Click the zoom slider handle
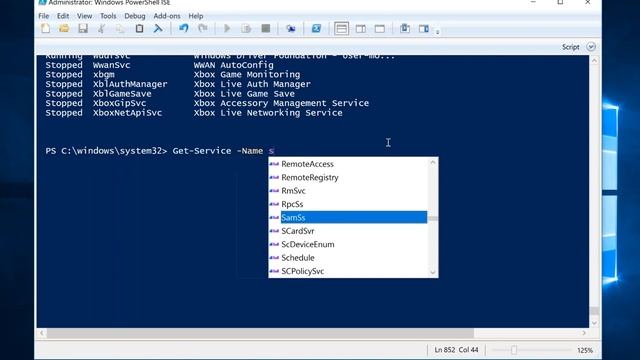The width and height of the screenshot is (640, 360). pyautogui.click(x=514, y=350)
